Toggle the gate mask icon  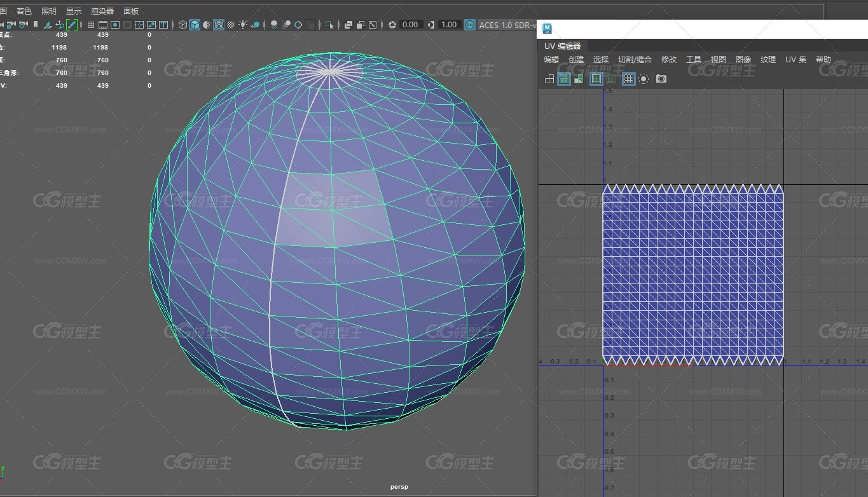127,25
